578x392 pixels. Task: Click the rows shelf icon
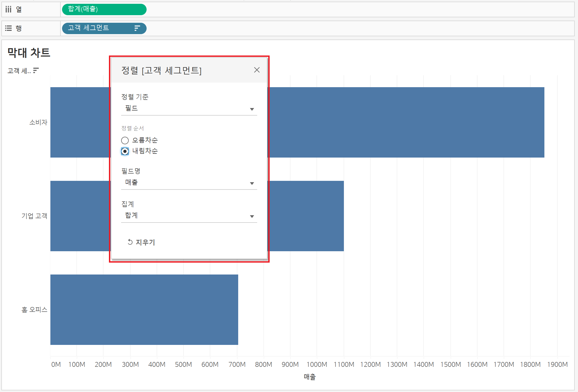point(8,28)
